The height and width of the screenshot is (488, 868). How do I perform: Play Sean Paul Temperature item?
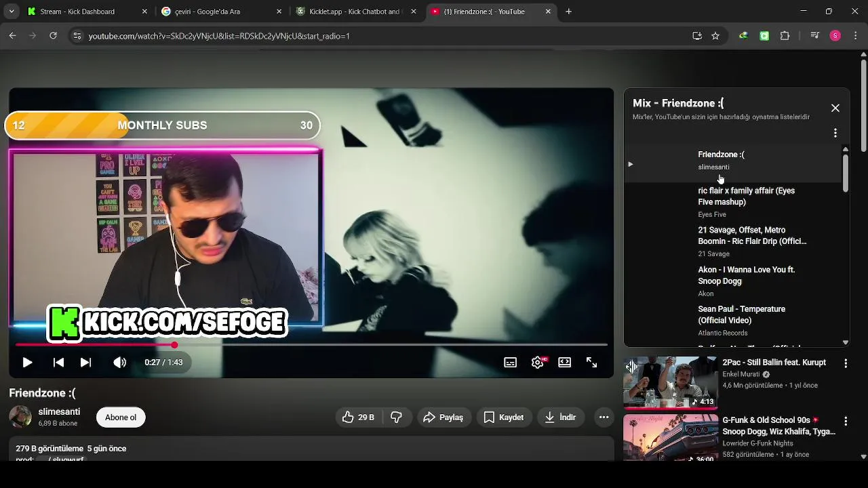tap(732, 321)
